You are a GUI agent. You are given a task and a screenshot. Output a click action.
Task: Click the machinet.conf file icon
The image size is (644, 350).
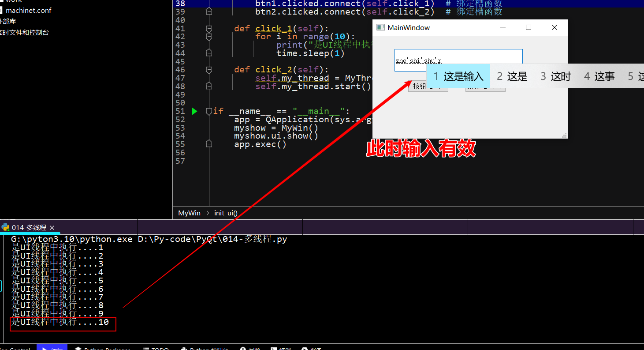tap(1, 10)
